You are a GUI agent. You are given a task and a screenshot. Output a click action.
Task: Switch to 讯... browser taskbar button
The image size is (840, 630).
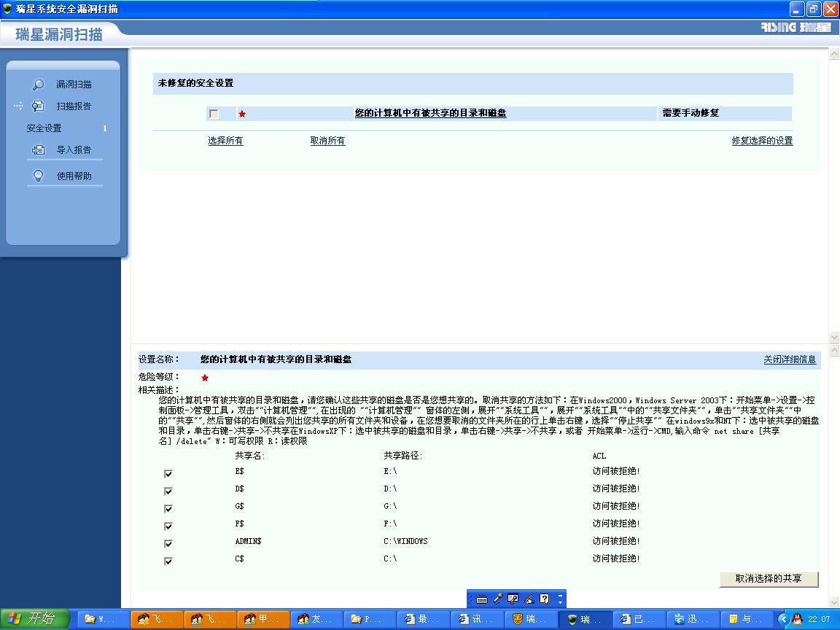[x=478, y=619]
